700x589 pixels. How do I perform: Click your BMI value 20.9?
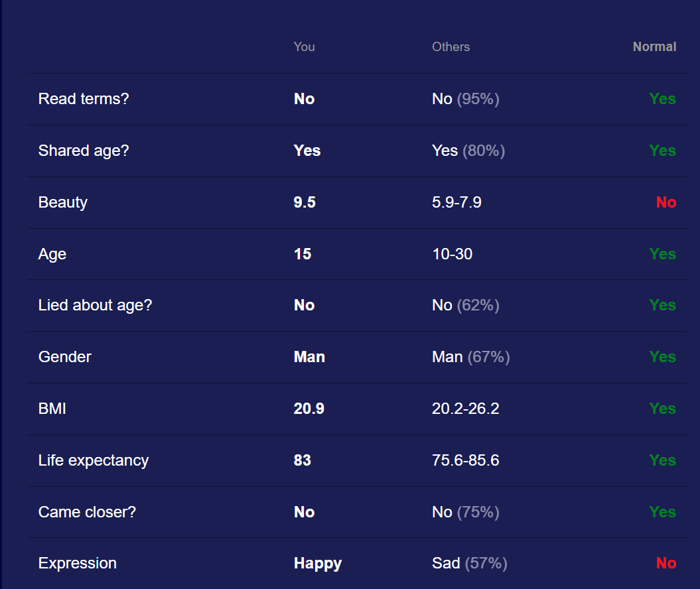309,409
